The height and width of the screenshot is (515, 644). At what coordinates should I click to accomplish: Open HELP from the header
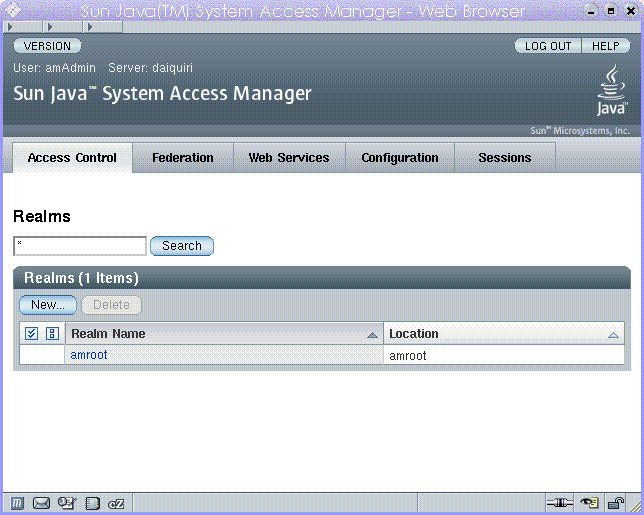pos(606,46)
